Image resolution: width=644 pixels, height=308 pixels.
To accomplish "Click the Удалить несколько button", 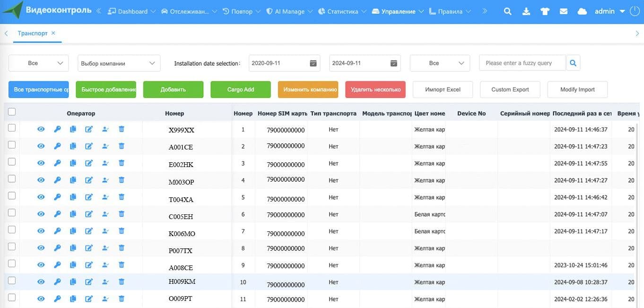I will (375, 89).
